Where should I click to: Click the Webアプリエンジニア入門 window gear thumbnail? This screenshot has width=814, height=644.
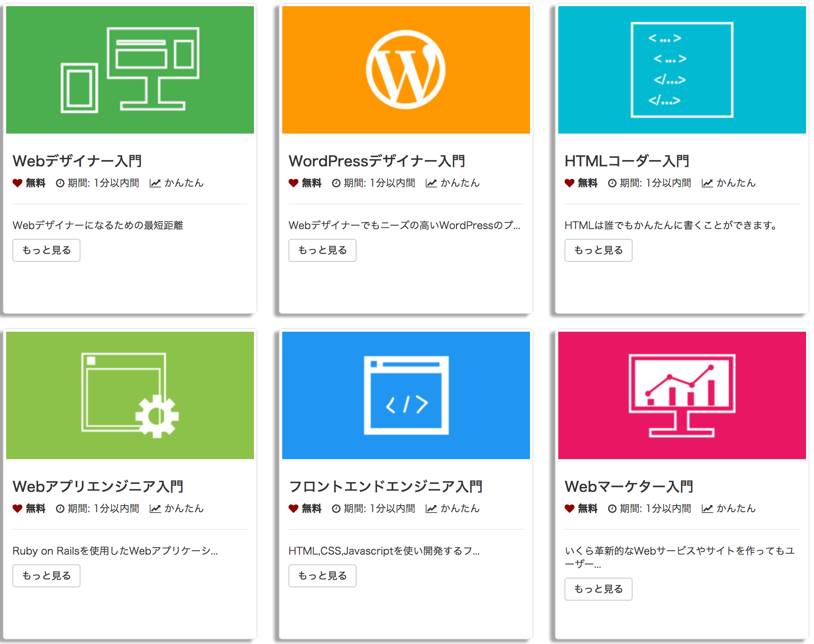[130, 395]
